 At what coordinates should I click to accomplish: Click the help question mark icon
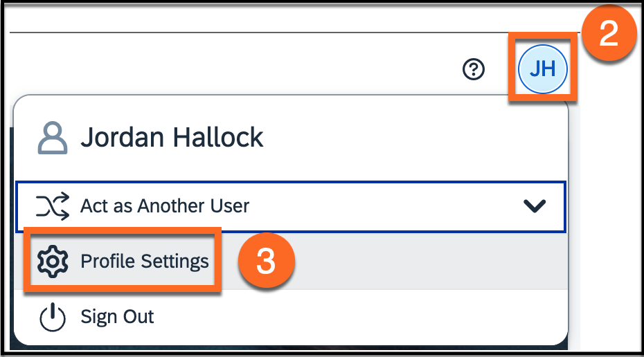(x=474, y=69)
